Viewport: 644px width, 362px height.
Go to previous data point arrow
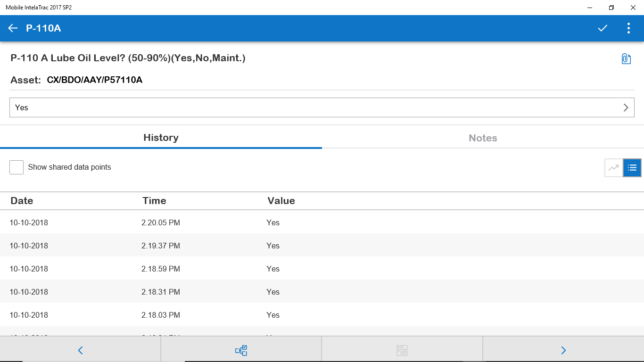point(80,350)
